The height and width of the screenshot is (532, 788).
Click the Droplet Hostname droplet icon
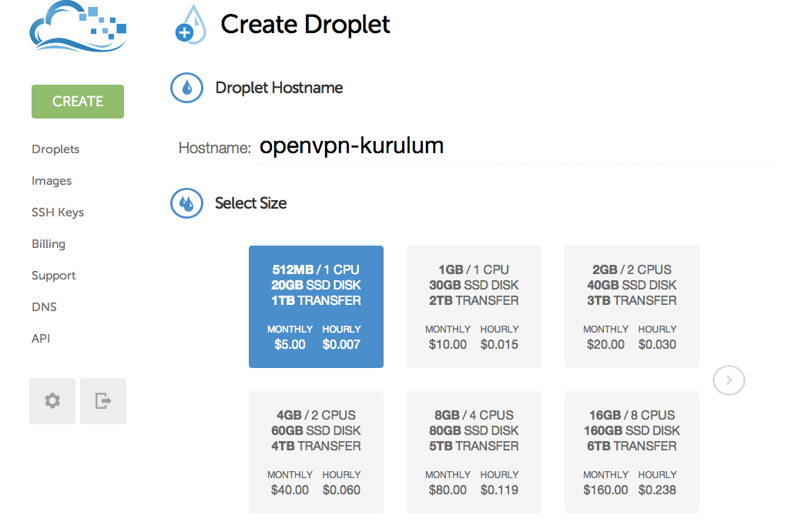187,88
